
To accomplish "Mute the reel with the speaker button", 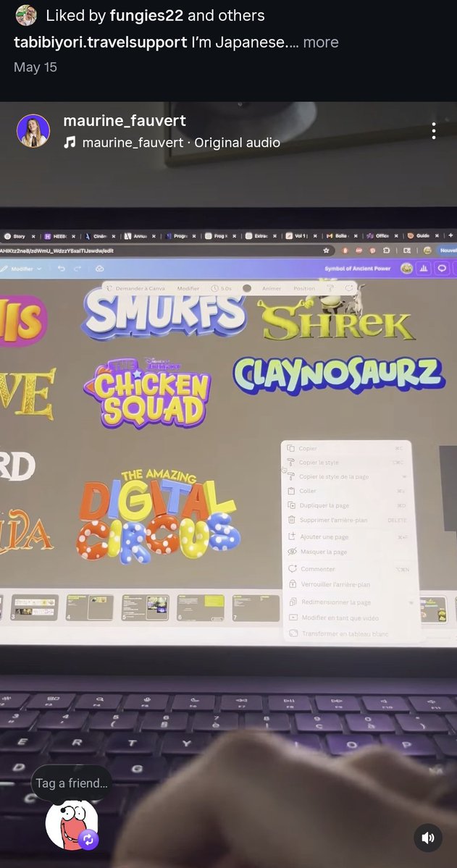I will [427, 838].
